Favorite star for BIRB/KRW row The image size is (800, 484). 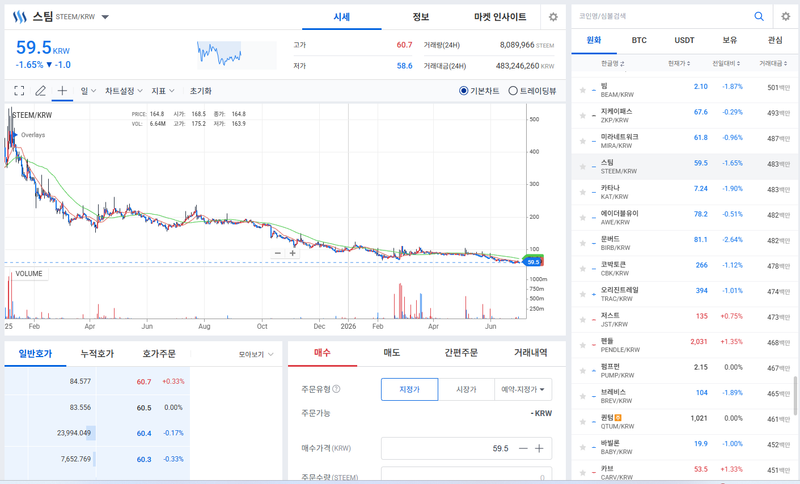pyautogui.click(x=583, y=243)
